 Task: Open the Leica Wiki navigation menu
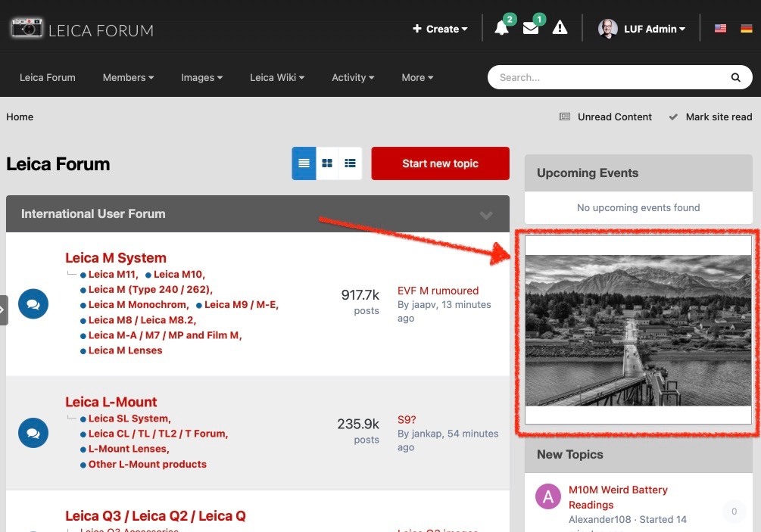[x=277, y=77]
